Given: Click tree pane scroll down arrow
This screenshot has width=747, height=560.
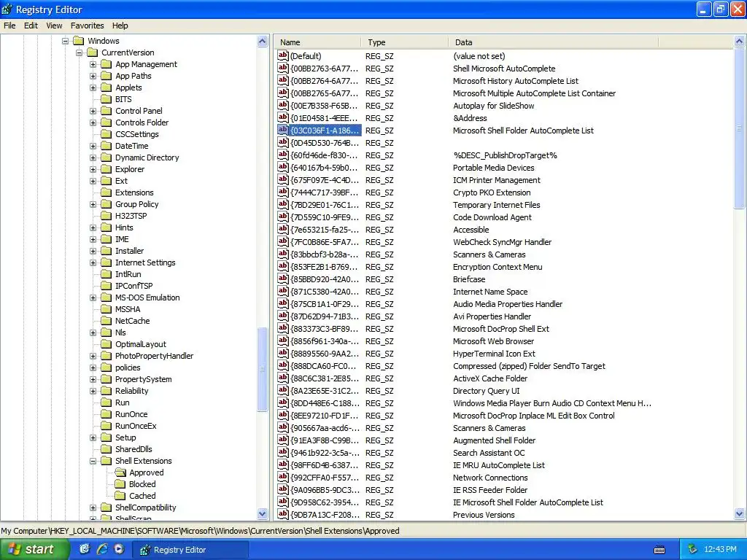Looking at the screenshot, I should pyautogui.click(x=262, y=514).
